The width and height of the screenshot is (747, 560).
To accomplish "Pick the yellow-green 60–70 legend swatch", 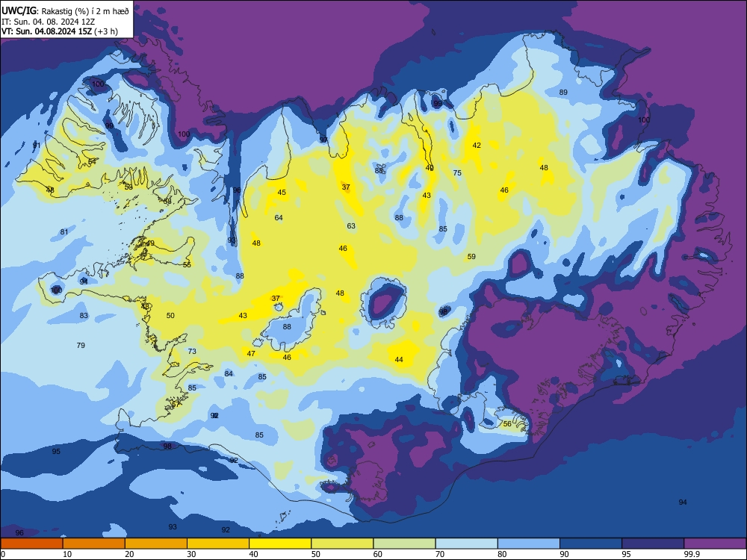I will coord(404,544).
